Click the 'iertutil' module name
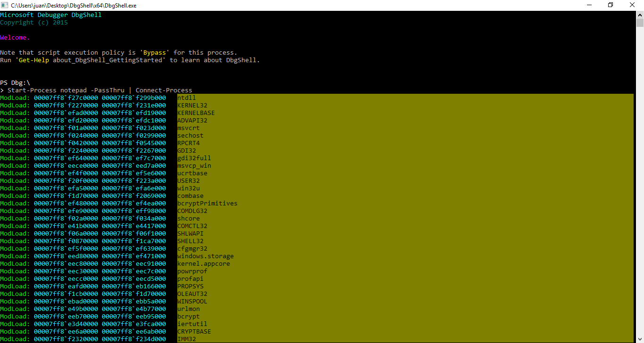Screen dimensions: 644x343 point(192,324)
